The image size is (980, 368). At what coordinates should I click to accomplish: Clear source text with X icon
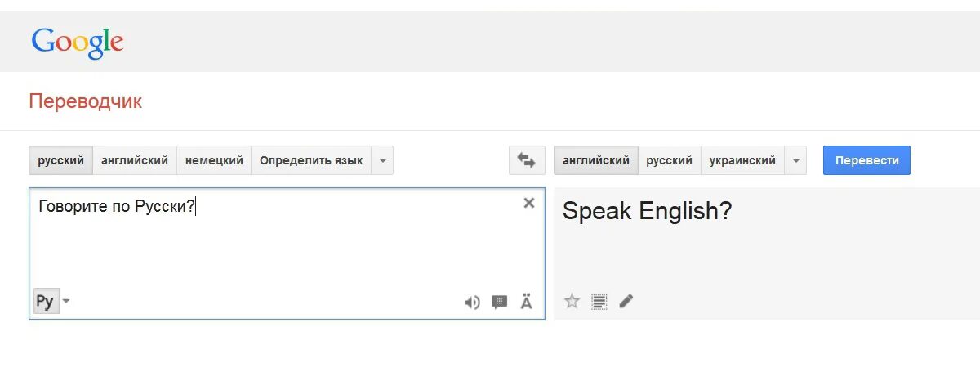[x=528, y=204]
